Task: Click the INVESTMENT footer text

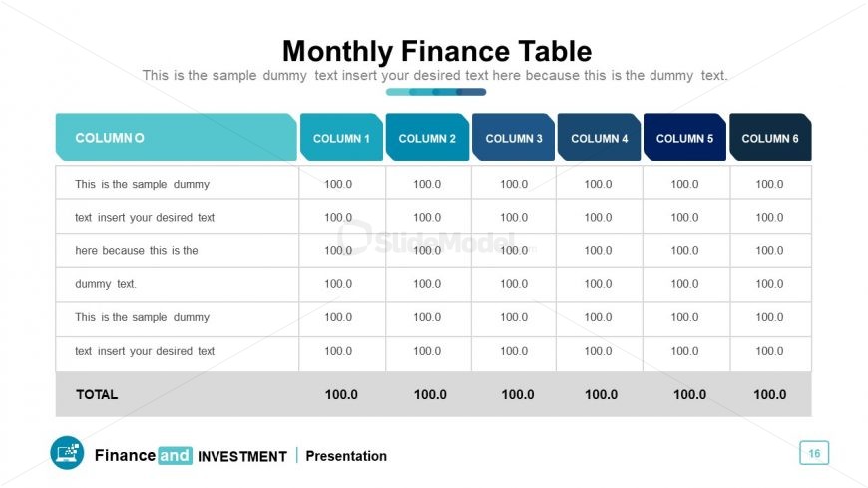Action: tap(242, 456)
